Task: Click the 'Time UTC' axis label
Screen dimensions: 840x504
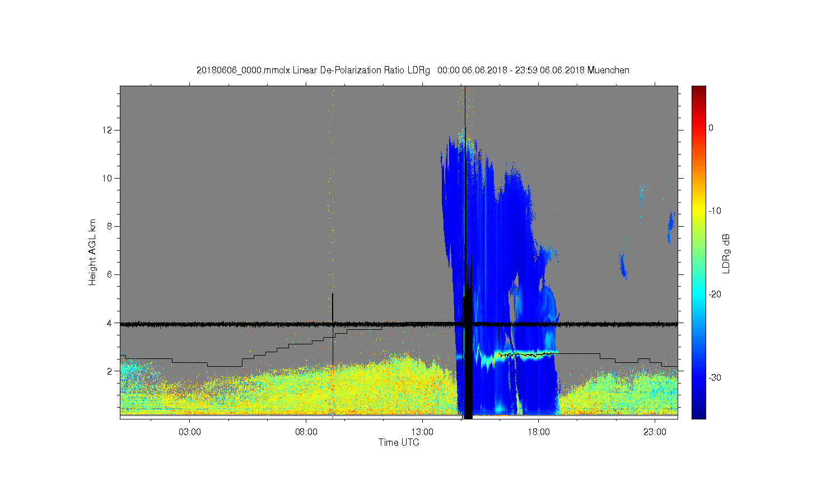Action: 399,442
